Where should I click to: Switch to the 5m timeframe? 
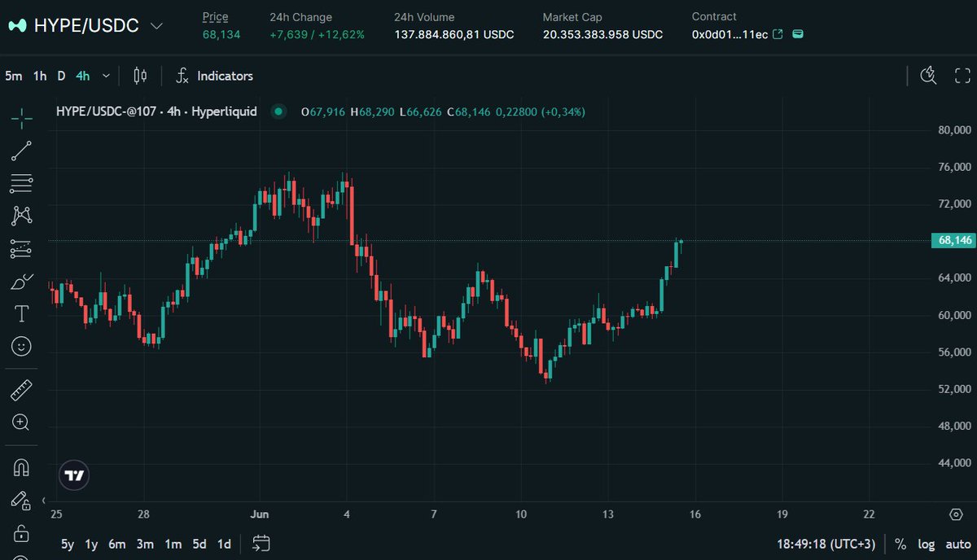(14, 76)
